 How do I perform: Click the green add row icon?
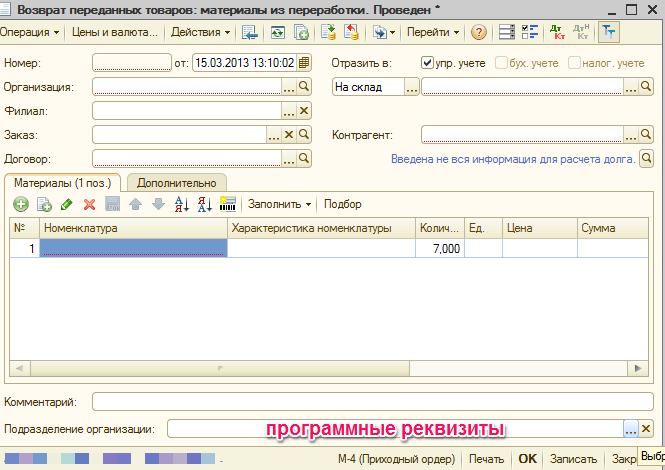(x=21, y=204)
